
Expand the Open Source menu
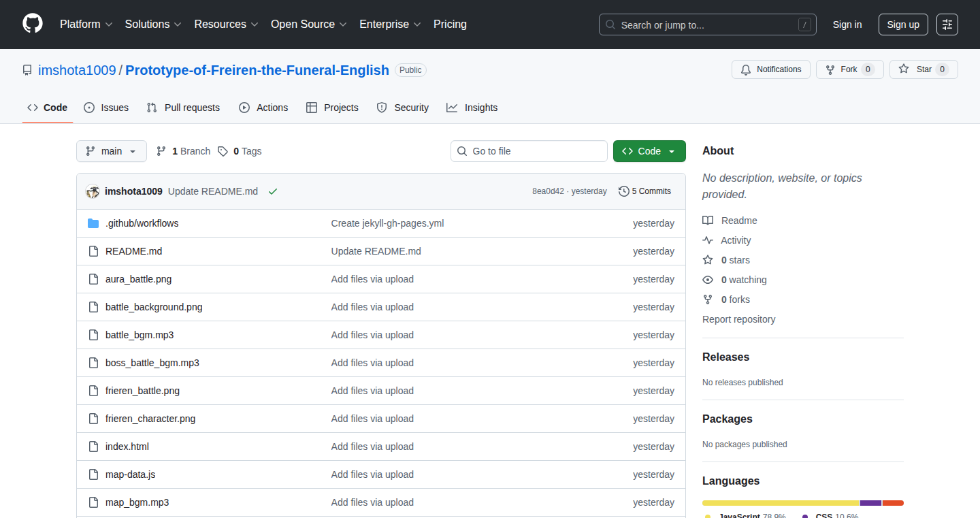click(x=309, y=24)
